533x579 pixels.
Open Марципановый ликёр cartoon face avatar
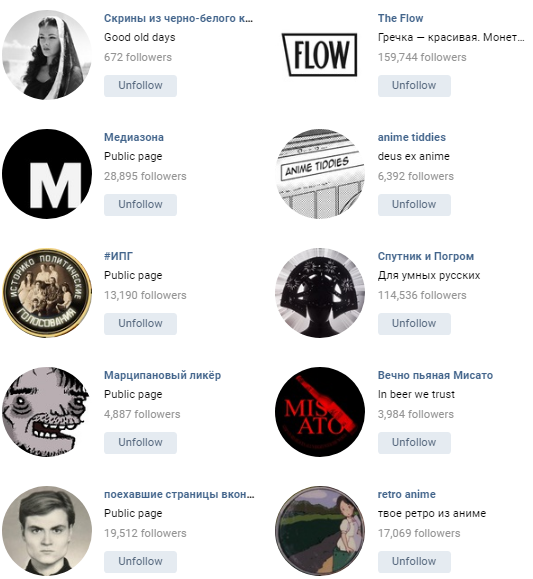click(x=47, y=412)
